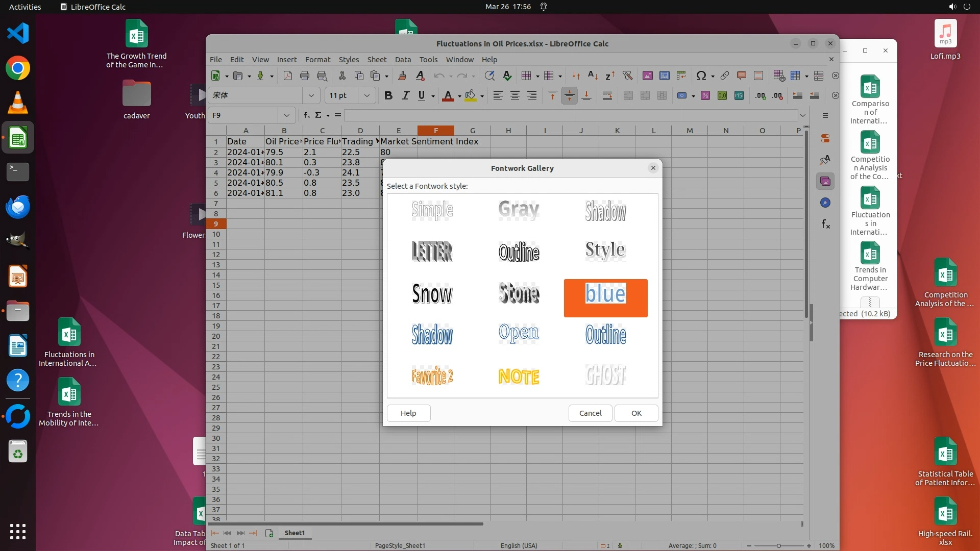Toggle Wrap Text button
Screen dimensions: 980x551
click(607, 95)
